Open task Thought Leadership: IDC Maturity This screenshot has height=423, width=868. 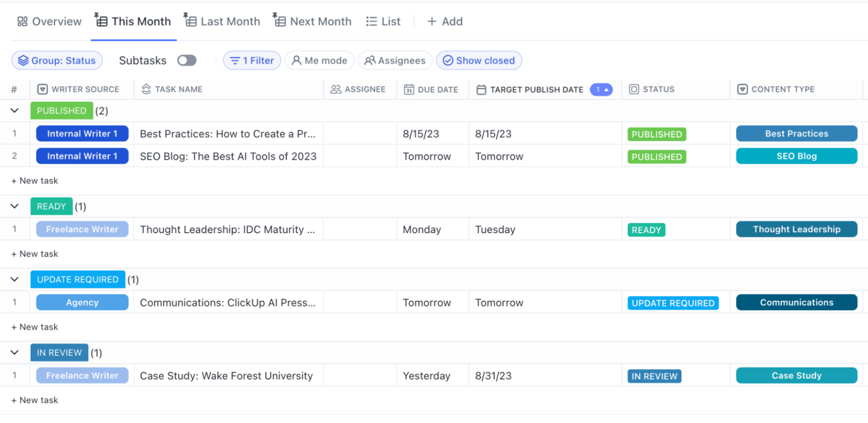click(227, 230)
